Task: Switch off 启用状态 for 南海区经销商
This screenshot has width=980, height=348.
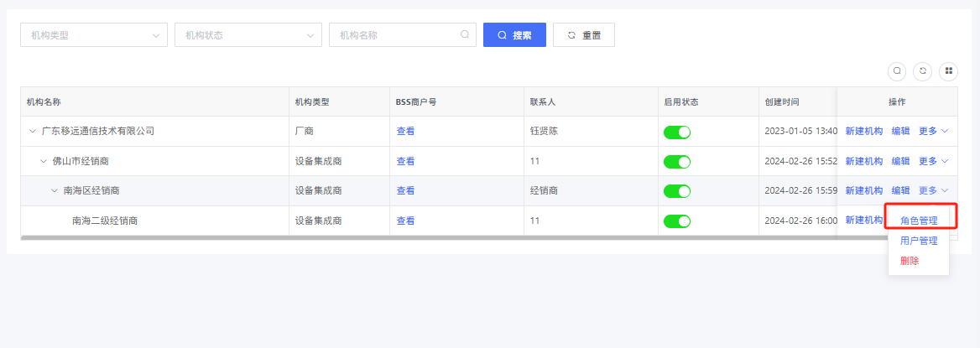Action: [x=676, y=191]
